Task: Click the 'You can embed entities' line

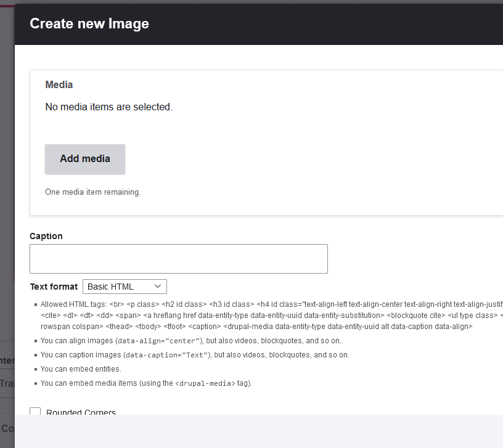Action: tap(82, 369)
